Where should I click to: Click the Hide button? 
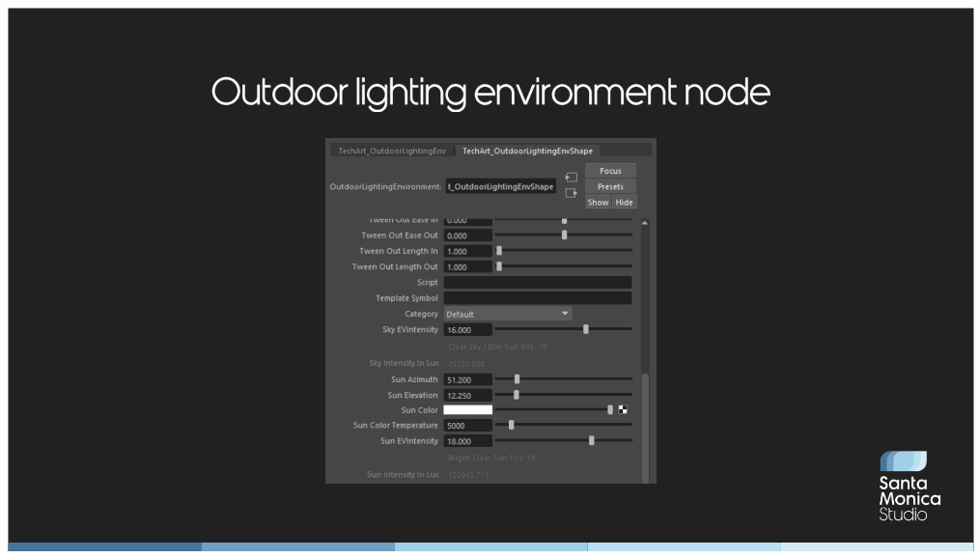tap(624, 203)
